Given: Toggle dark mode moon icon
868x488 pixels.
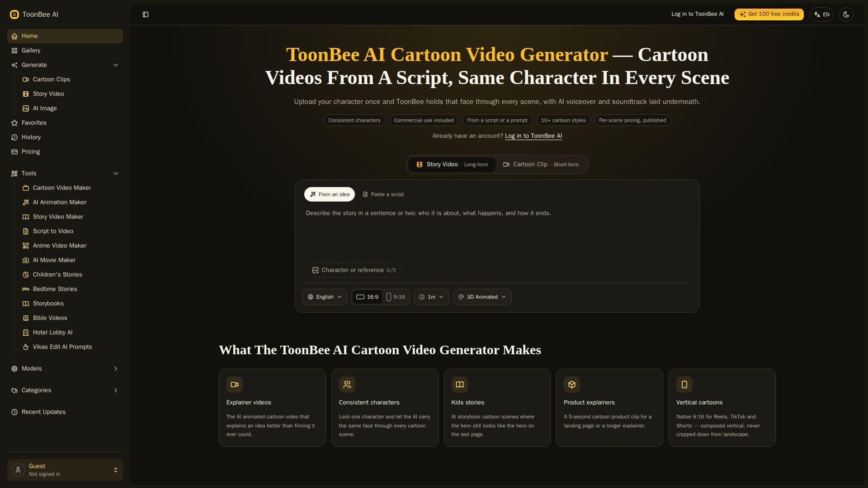Looking at the screenshot, I should (846, 14).
